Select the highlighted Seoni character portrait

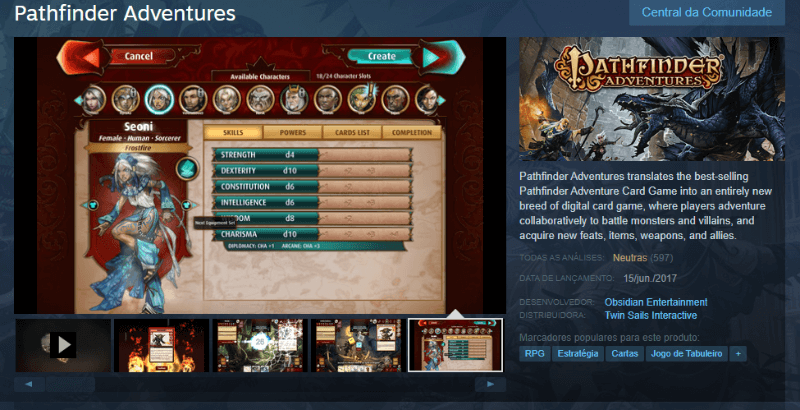click(x=159, y=99)
